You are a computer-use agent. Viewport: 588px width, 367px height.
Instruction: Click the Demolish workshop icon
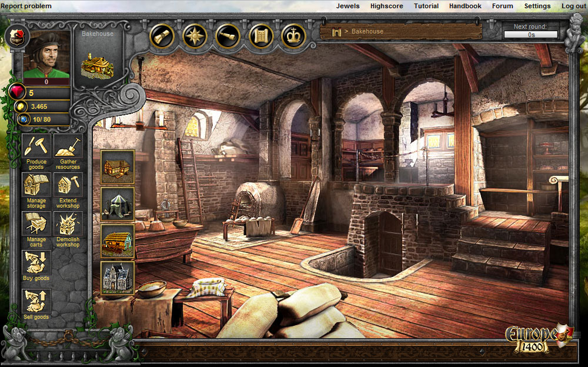click(x=68, y=224)
